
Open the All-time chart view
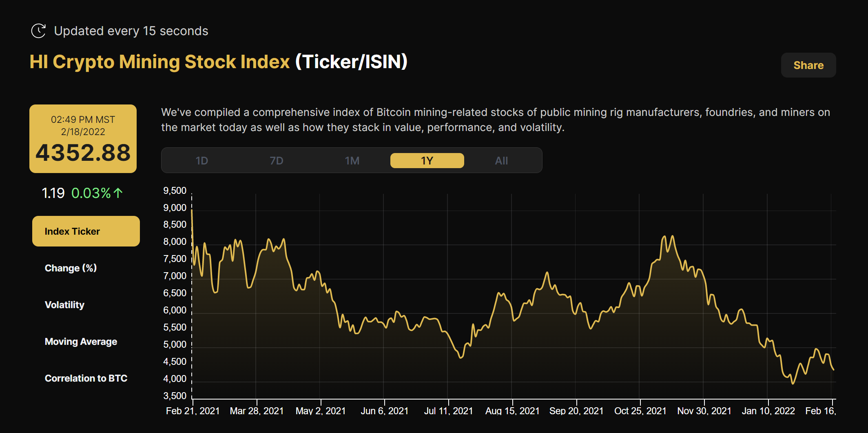(x=501, y=160)
